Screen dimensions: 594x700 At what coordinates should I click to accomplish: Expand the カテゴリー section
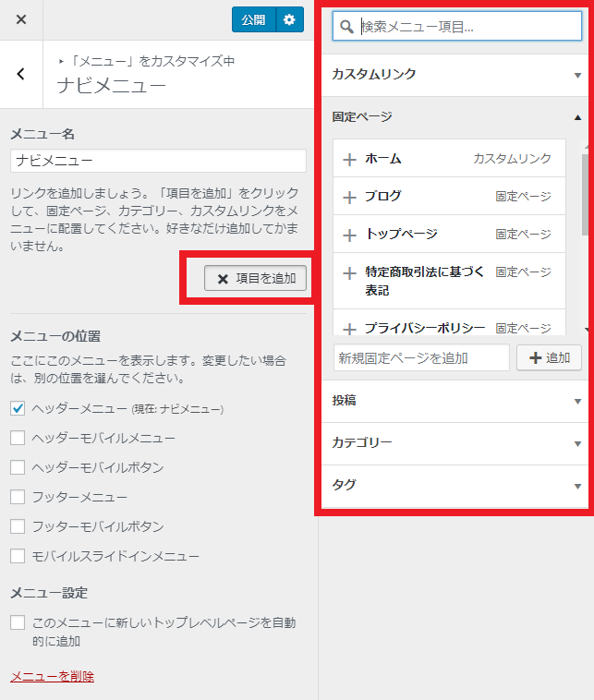point(456,442)
